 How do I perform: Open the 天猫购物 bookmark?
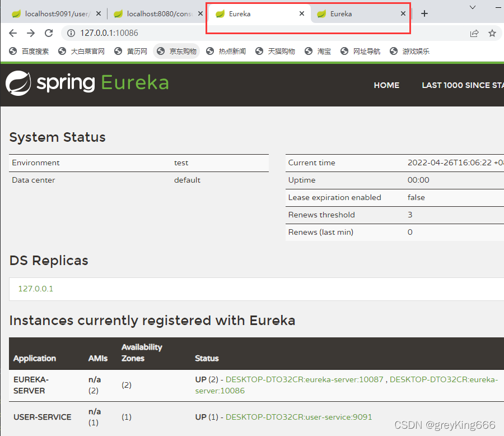coord(276,51)
